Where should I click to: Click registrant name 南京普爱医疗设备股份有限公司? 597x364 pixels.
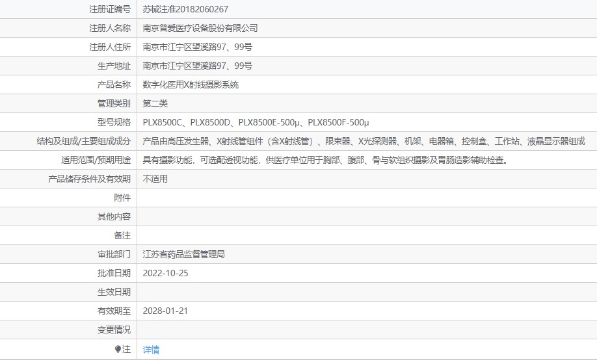point(200,28)
